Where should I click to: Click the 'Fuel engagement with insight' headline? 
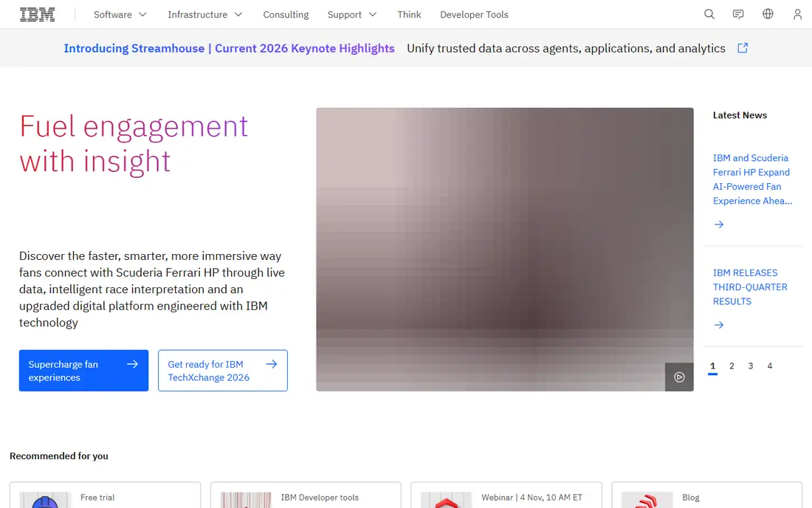[134, 143]
